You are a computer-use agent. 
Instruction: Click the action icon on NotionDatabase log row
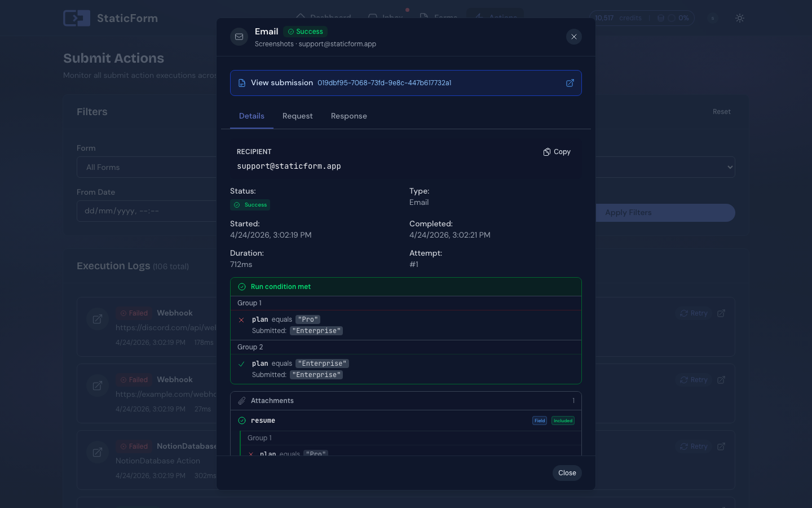pos(97,452)
